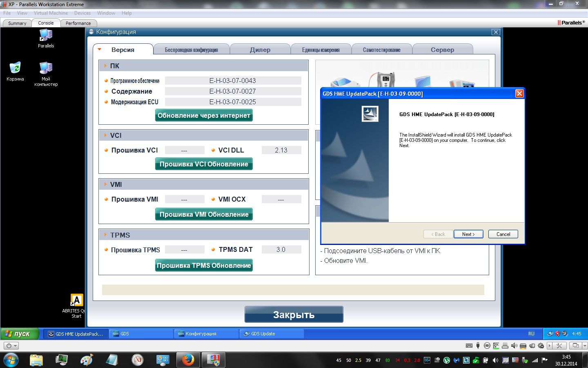Viewport: 588px width, 368px height.
Task: Click the hard disk icon in Parallels bar
Action: [523, 346]
